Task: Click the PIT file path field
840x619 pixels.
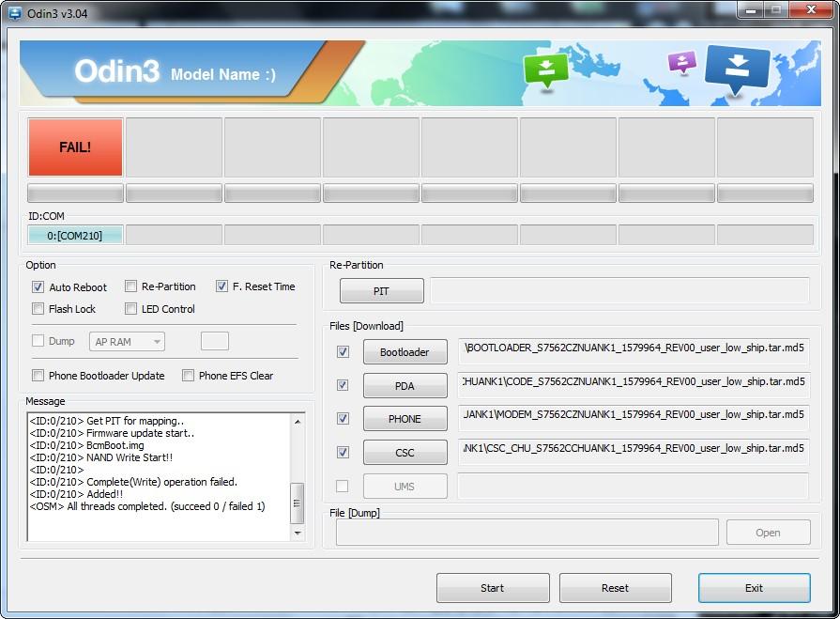Action: (619, 290)
